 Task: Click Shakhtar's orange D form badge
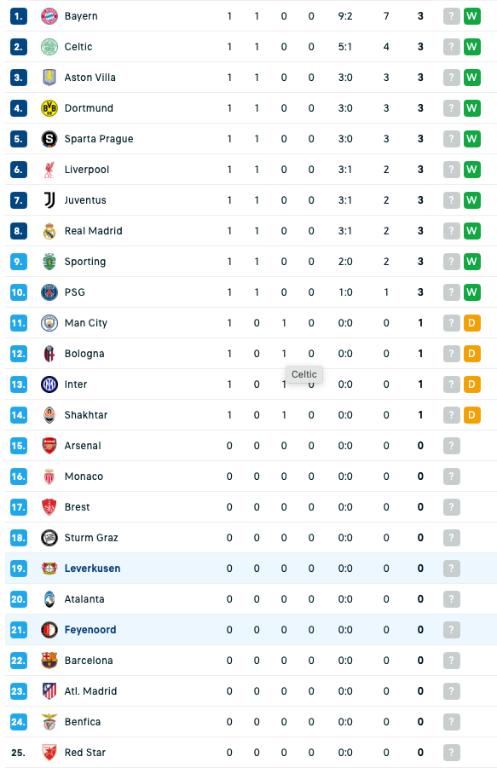(x=472, y=415)
